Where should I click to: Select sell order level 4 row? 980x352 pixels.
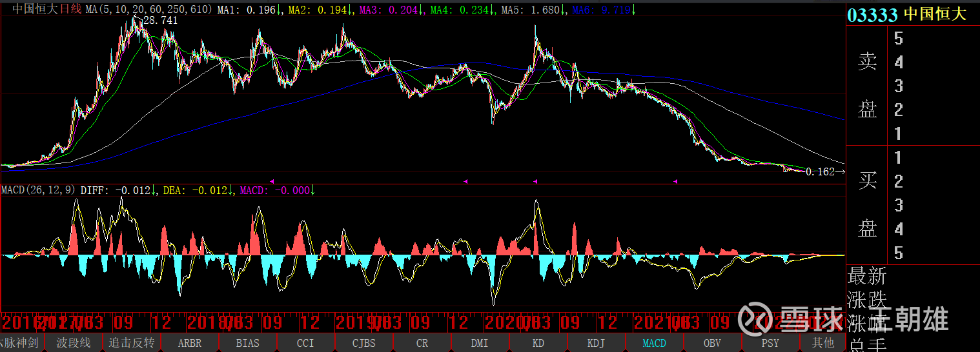tap(934, 63)
